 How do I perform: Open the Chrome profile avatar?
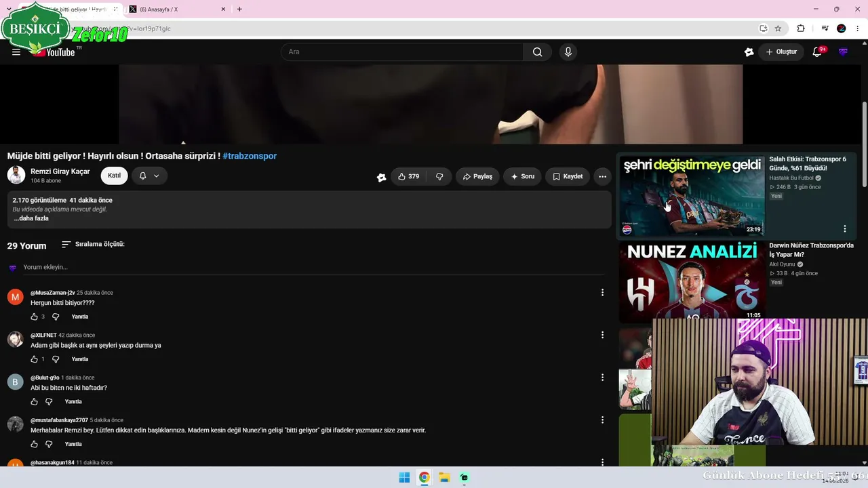(842, 28)
